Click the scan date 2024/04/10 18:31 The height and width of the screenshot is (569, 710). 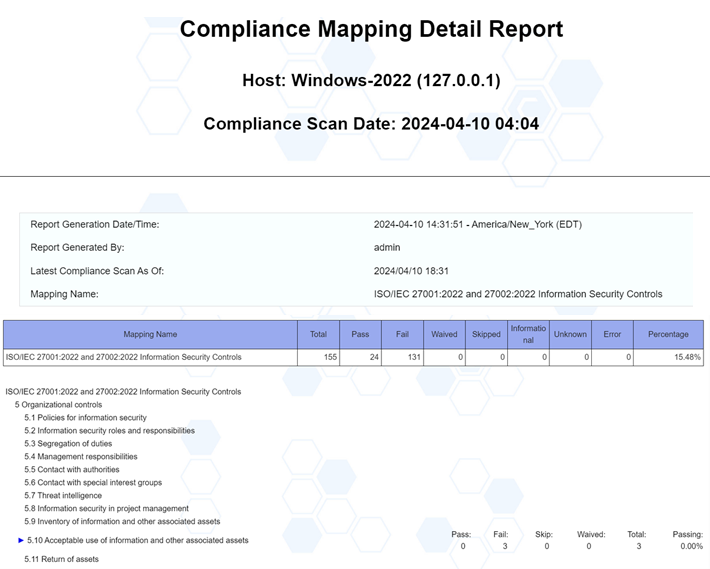click(411, 271)
